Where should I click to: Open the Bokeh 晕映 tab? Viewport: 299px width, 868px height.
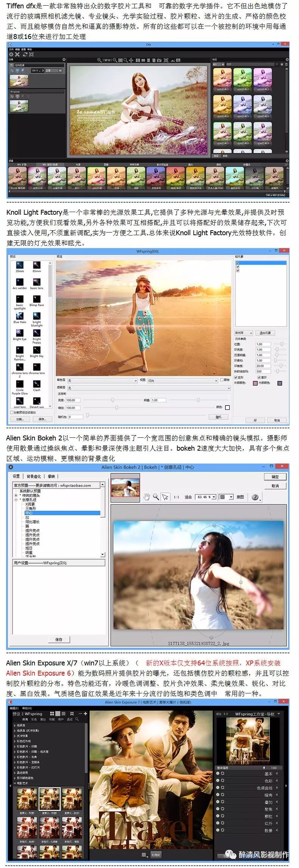(51, 476)
